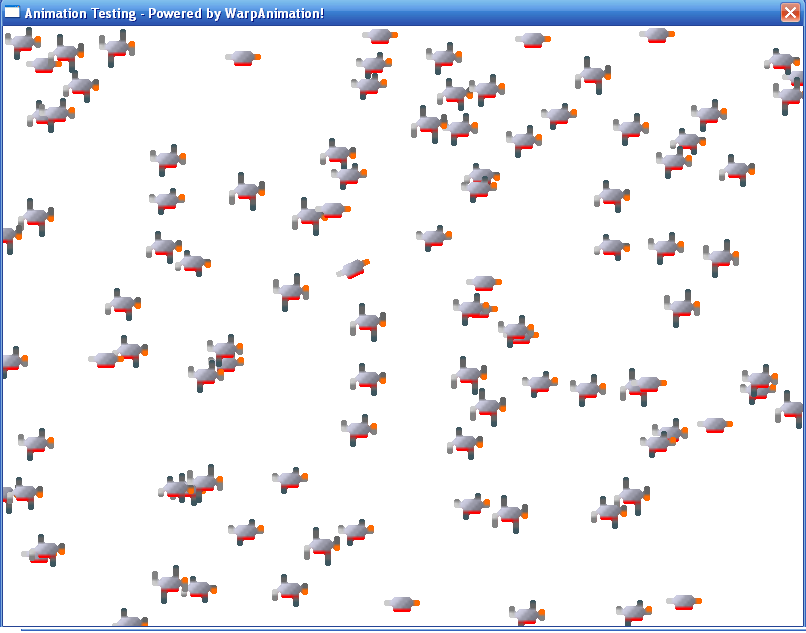Viewport: 806px width, 633px height.
Task: Select the sprite cut off at the bottom-left window edge
Action: click(129, 621)
